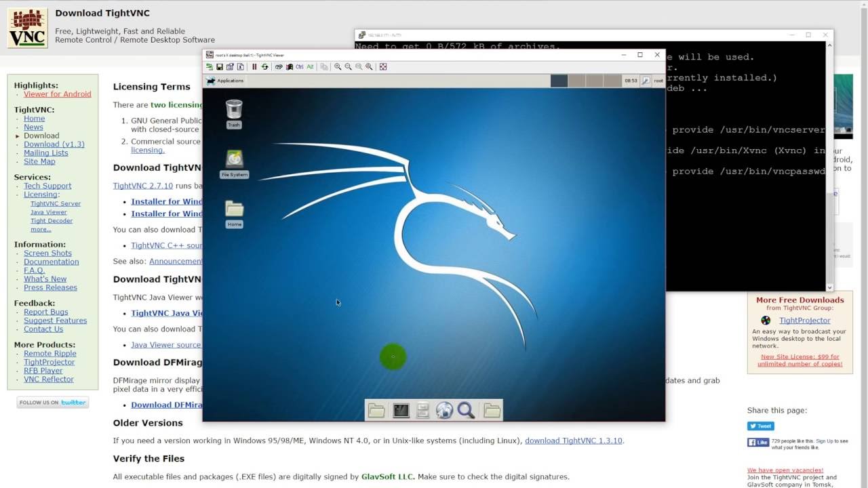
Task: Click the PuTTY window title bar icon
Action: tap(362, 35)
